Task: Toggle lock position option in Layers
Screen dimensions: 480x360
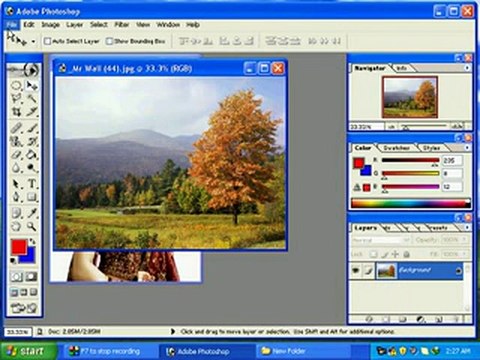Action: coord(395,254)
